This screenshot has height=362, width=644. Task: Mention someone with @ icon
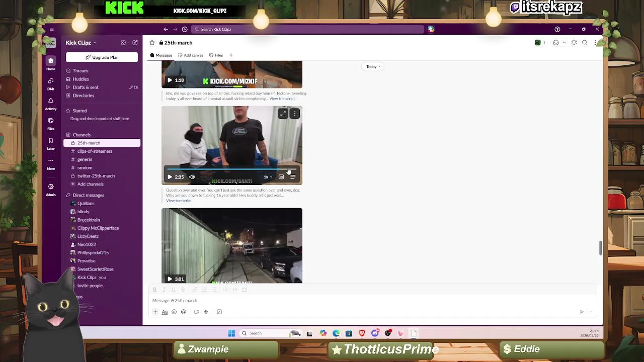[x=184, y=312]
